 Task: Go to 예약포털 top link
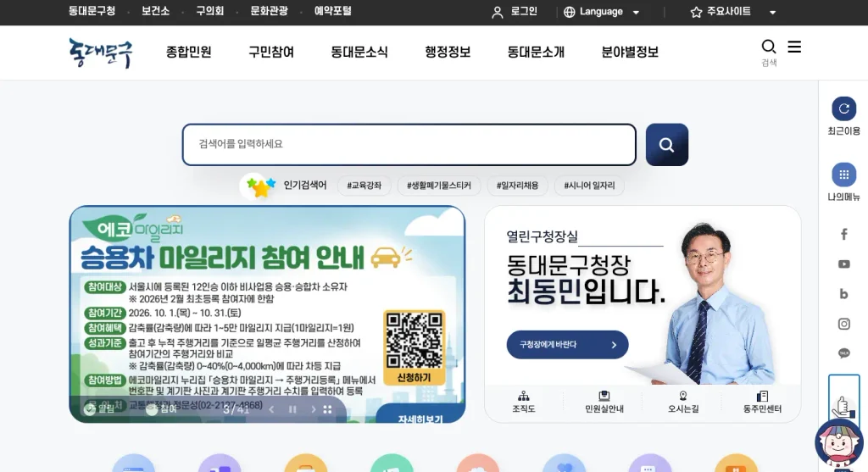click(x=332, y=11)
